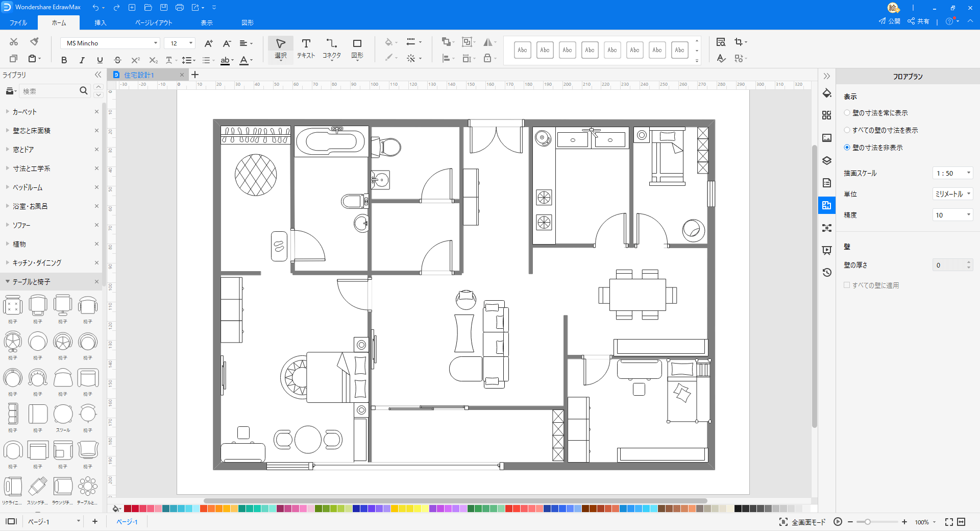The image size is (980, 531).
Task: Select the 選択 pointer tool
Action: [281, 49]
